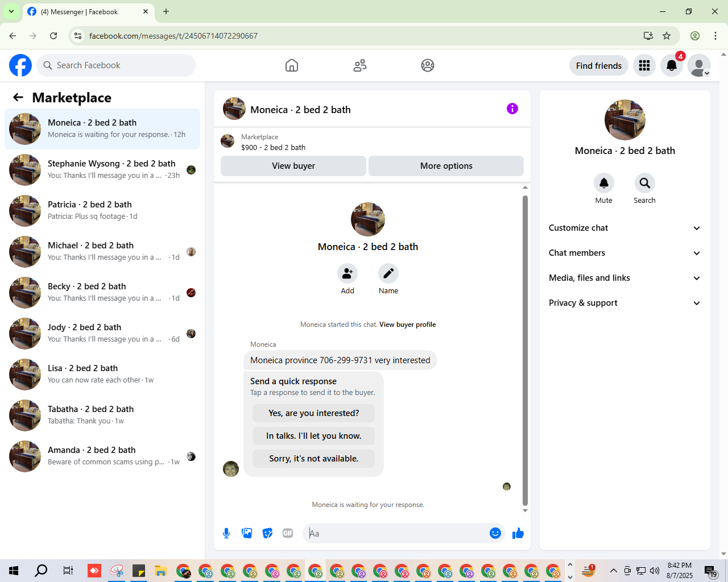Open the Chrome tab search dropdown
728x582 pixels.
click(x=11, y=11)
